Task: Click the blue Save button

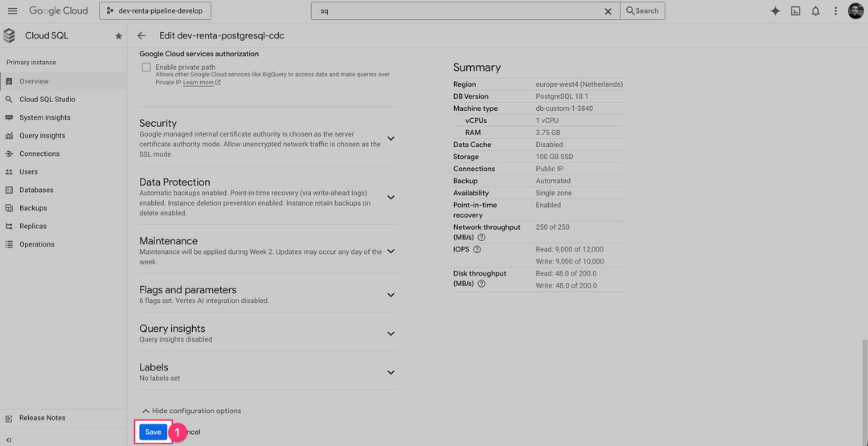Action: 153,432
